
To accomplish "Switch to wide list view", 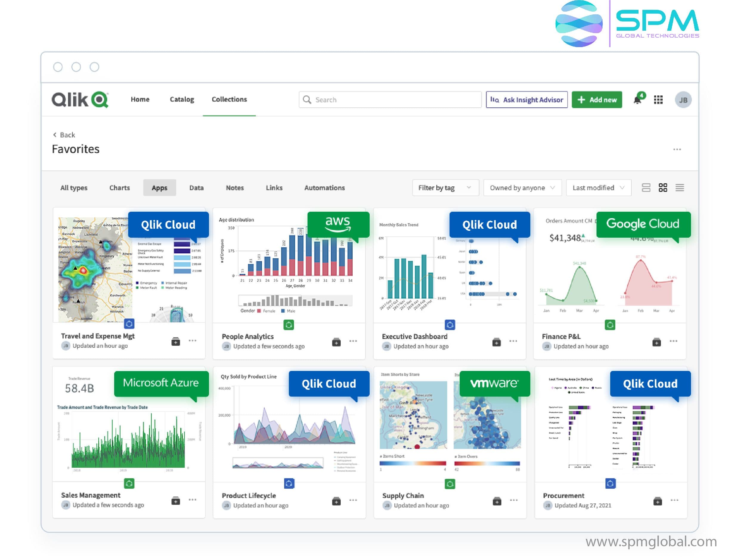I will click(646, 188).
